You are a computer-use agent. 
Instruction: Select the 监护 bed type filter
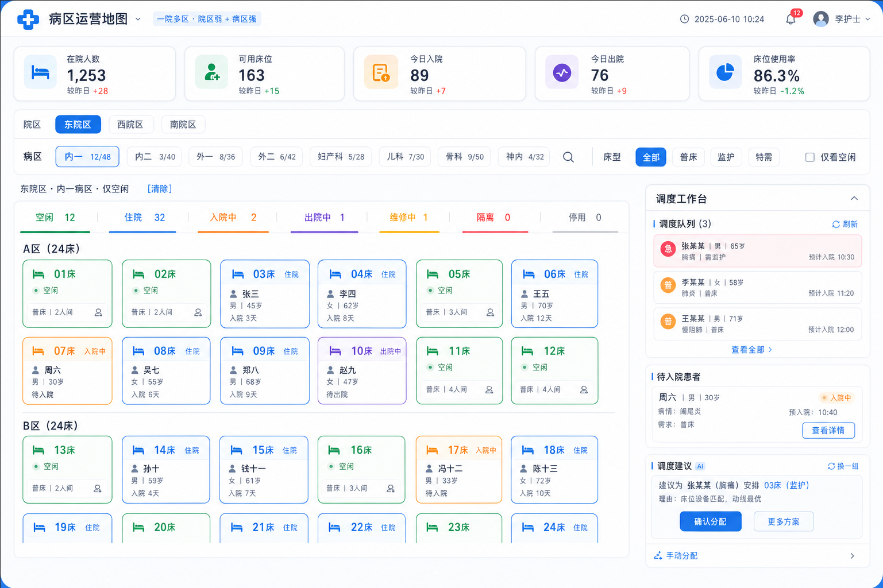click(726, 157)
